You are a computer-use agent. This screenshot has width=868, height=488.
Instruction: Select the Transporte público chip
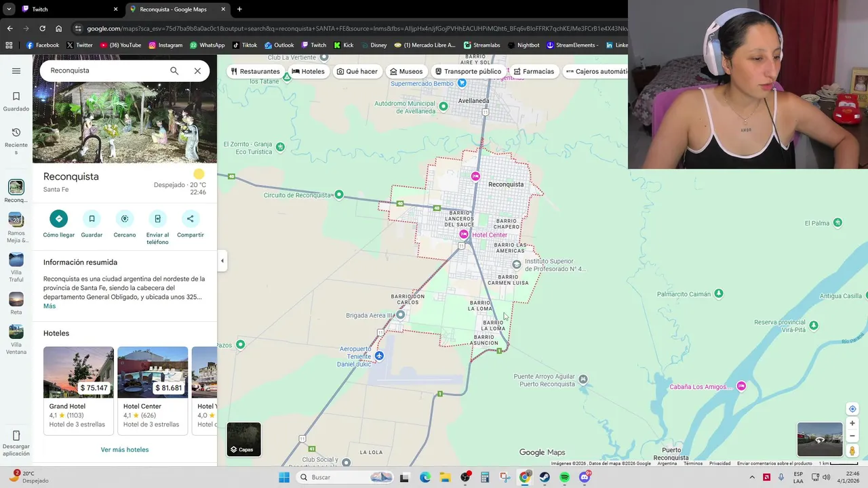pyautogui.click(x=468, y=71)
